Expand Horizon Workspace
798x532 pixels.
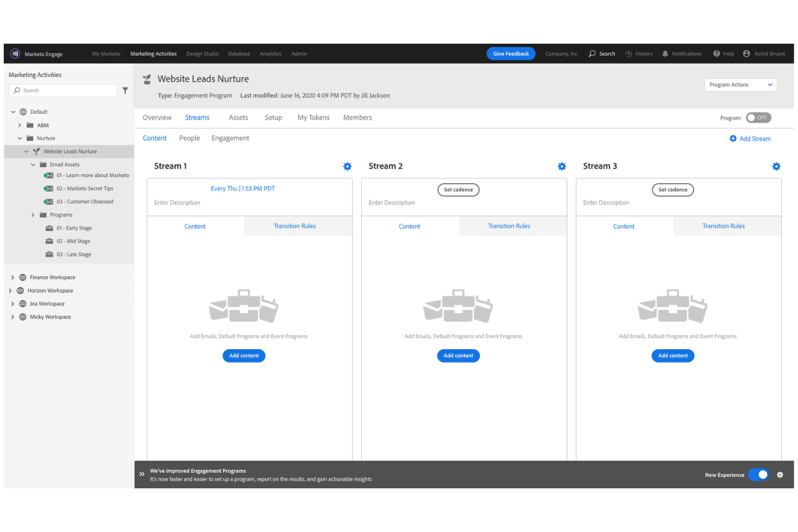(10, 291)
